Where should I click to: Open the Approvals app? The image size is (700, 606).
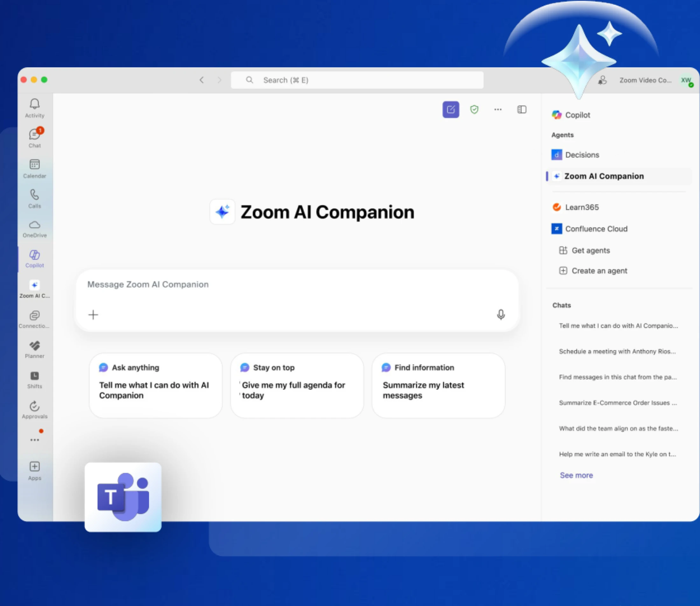(35, 410)
